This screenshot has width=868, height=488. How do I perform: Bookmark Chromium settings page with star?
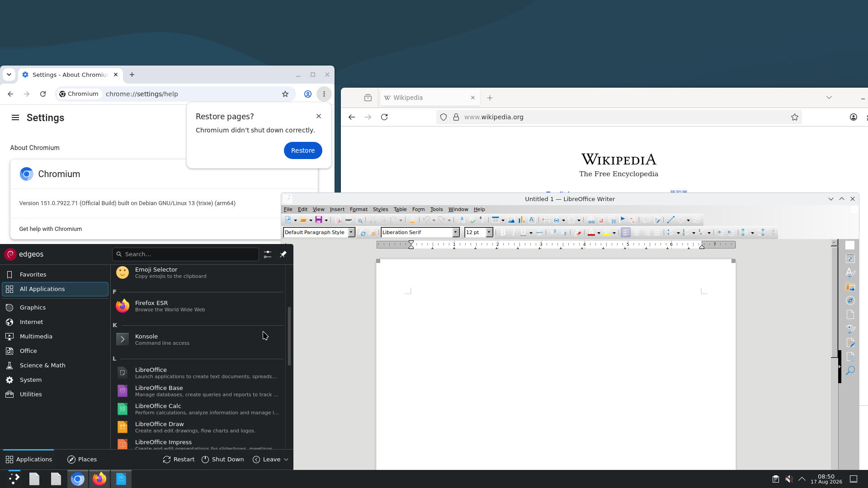(285, 94)
